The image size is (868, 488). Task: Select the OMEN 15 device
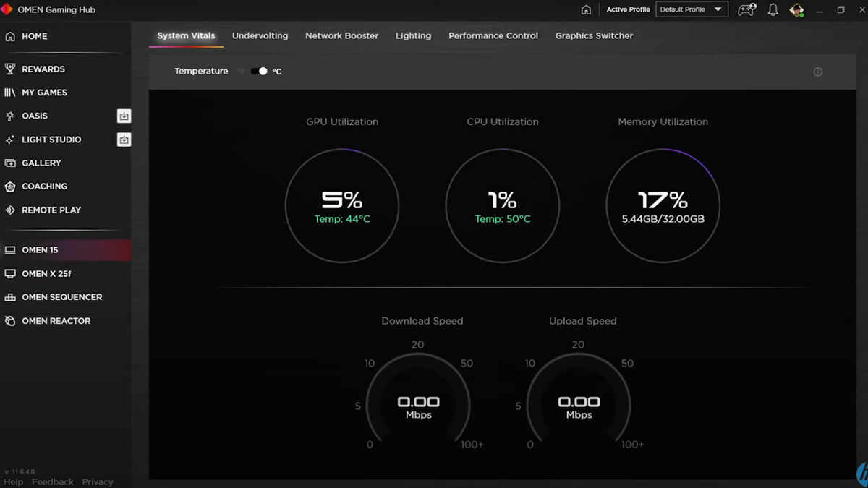(x=65, y=250)
